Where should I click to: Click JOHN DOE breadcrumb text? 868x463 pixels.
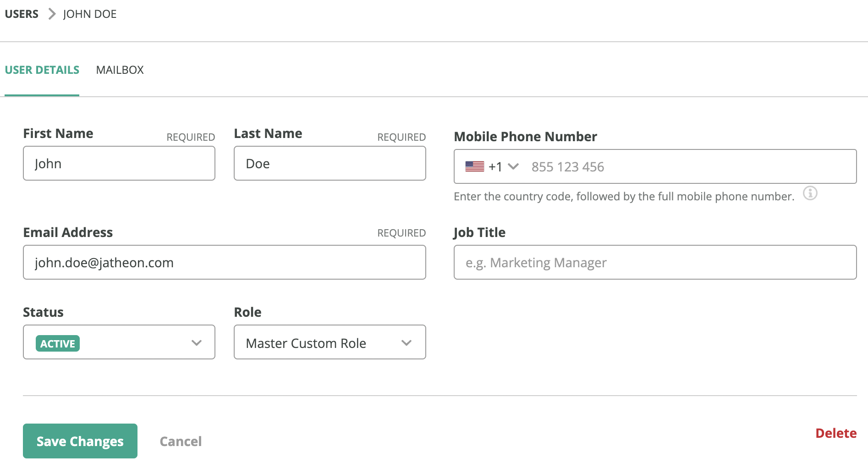coord(90,14)
